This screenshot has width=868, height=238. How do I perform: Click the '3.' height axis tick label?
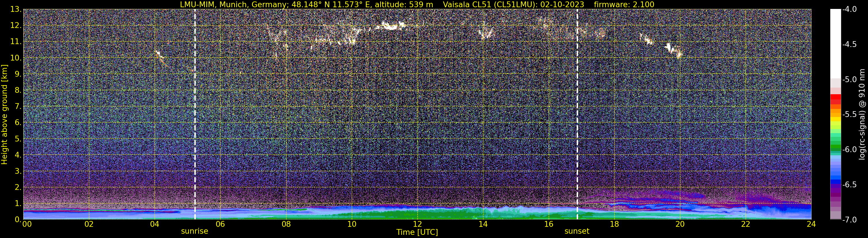18,171
